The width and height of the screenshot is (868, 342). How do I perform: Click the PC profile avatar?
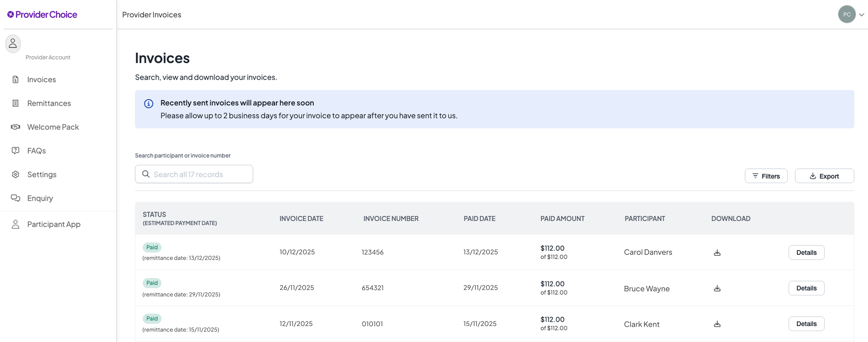click(846, 15)
